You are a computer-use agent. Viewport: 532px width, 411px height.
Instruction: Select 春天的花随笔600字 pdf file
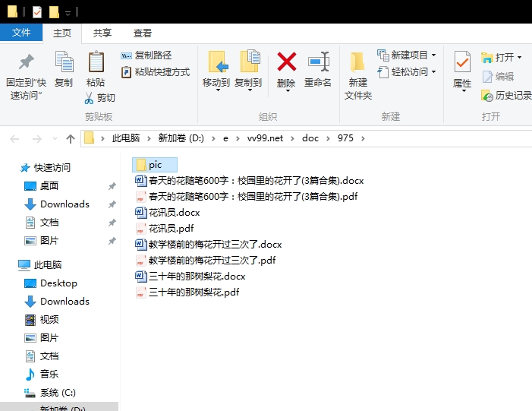[247, 197]
